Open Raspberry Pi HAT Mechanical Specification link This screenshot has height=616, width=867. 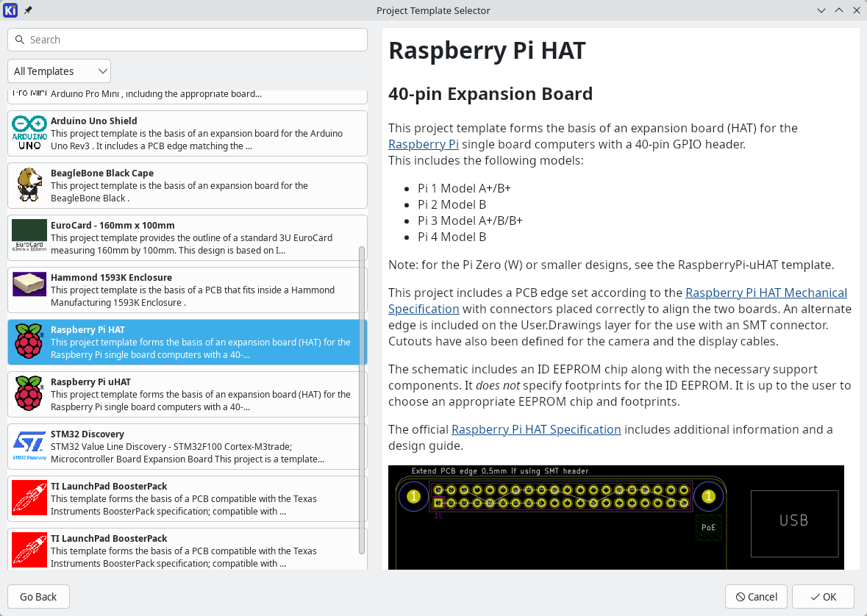(766, 293)
